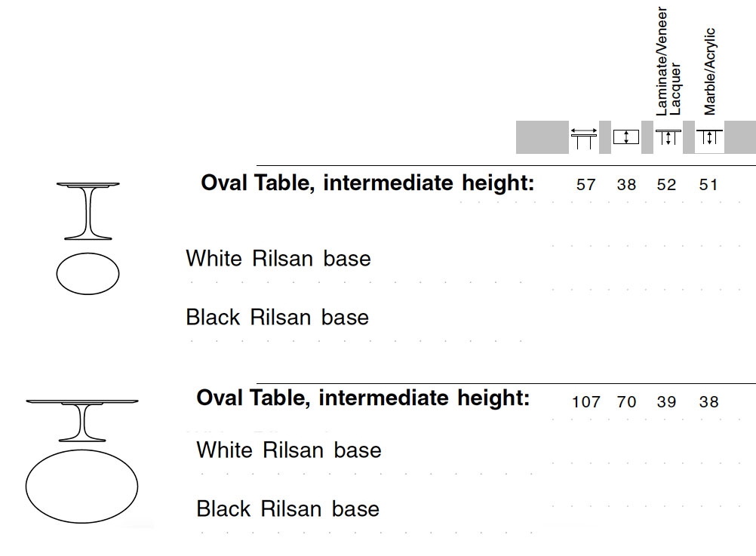Select the first Oval Table heading
The image size is (756, 556).
pyautogui.click(x=367, y=183)
